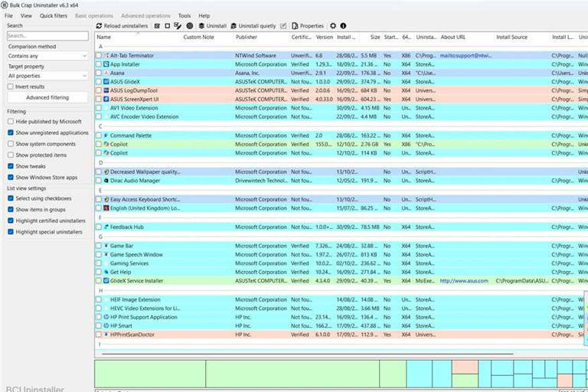The image size is (588, 392).
Task: Click the Get Help row icon
Action: point(106,272)
